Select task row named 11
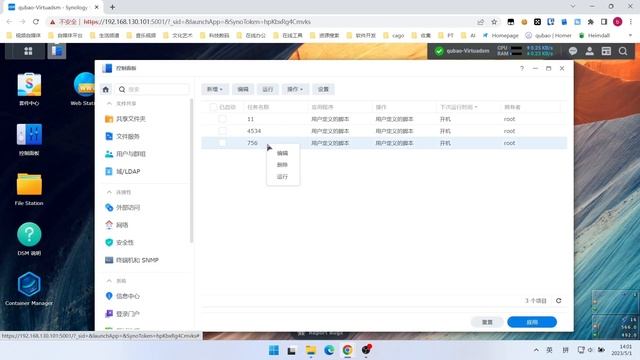The height and width of the screenshot is (360, 640). 384,119
